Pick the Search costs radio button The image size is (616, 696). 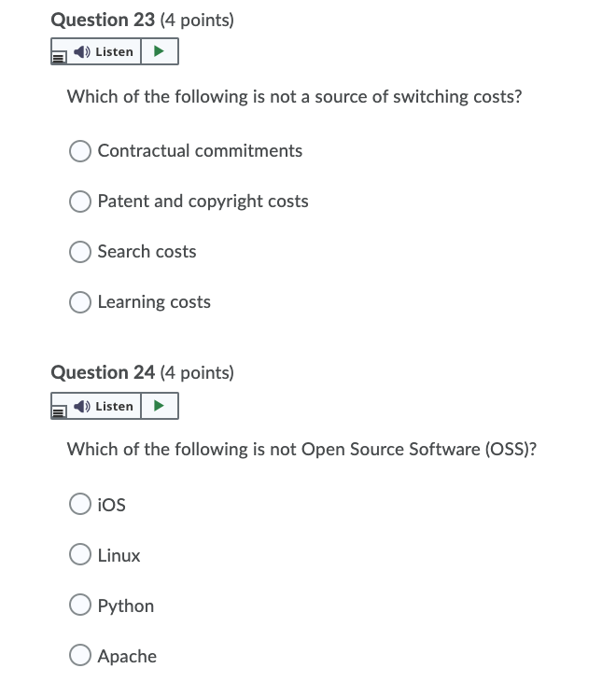pos(80,252)
